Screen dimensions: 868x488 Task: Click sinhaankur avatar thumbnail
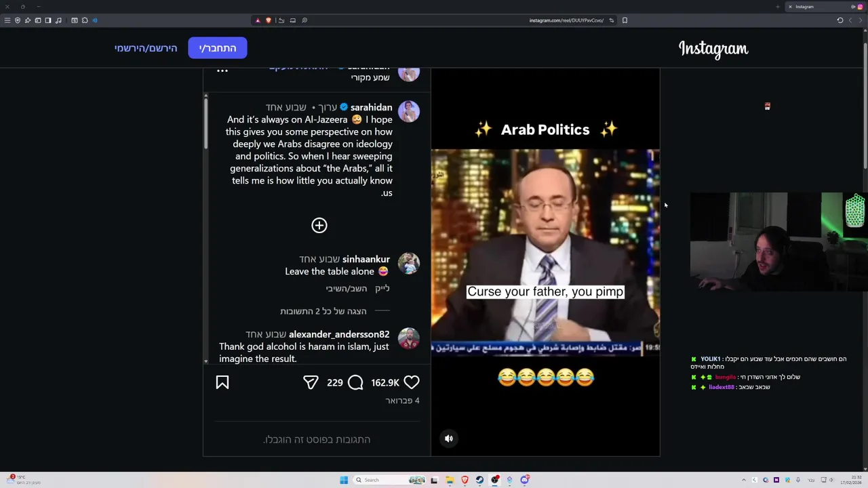pyautogui.click(x=409, y=263)
